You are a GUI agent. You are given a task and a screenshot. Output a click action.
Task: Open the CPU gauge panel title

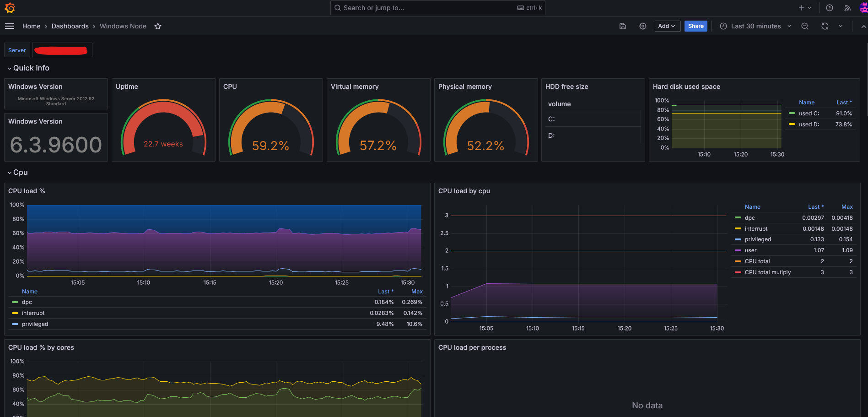point(230,87)
